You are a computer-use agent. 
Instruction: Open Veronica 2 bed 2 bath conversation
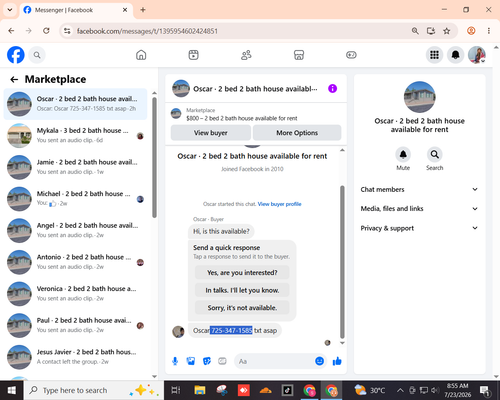[75, 294]
